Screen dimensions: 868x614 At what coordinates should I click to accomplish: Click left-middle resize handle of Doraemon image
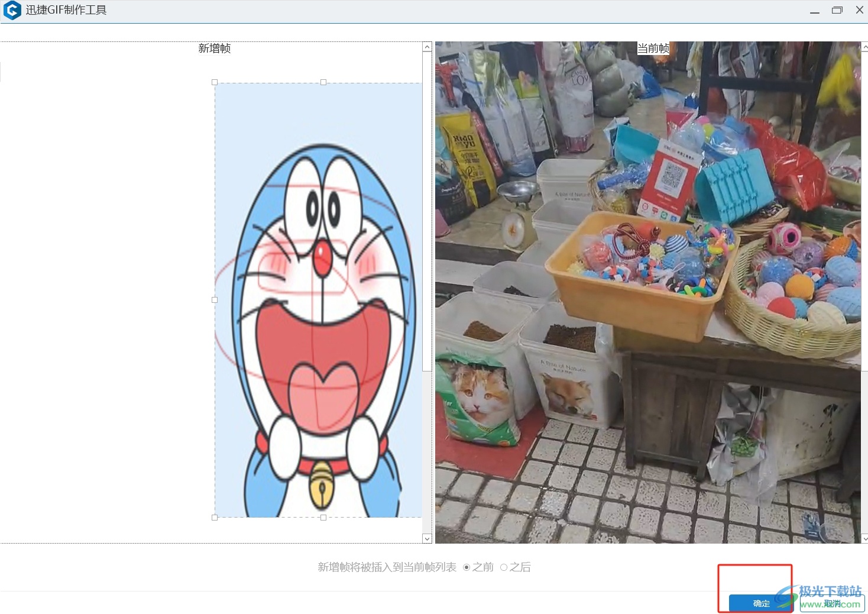pyautogui.click(x=215, y=300)
